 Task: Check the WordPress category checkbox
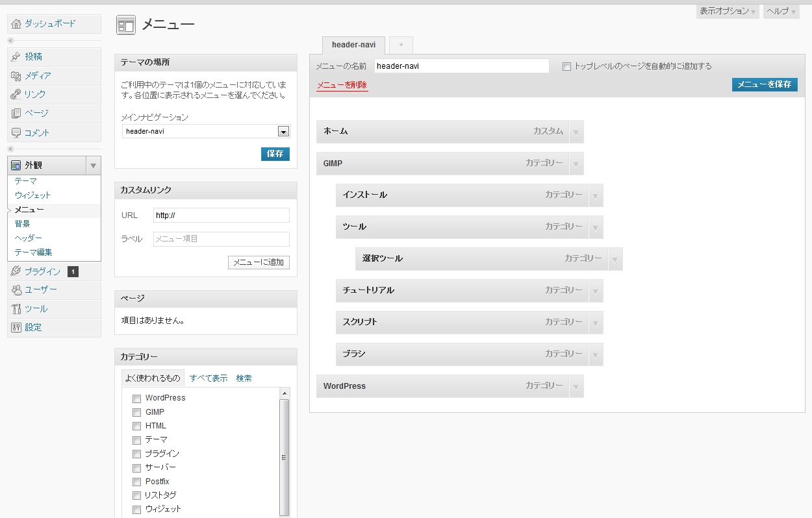136,399
